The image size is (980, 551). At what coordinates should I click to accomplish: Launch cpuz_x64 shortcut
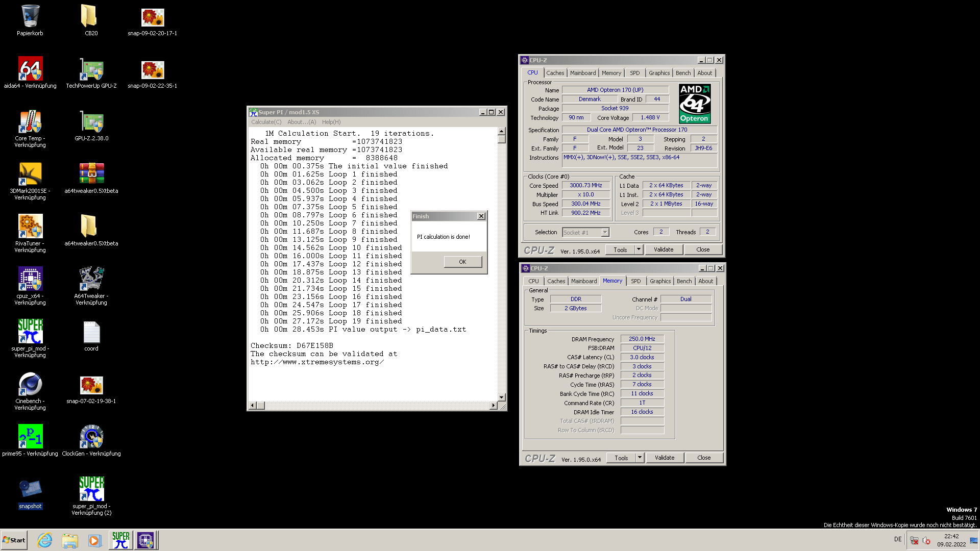click(x=30, y=286)
